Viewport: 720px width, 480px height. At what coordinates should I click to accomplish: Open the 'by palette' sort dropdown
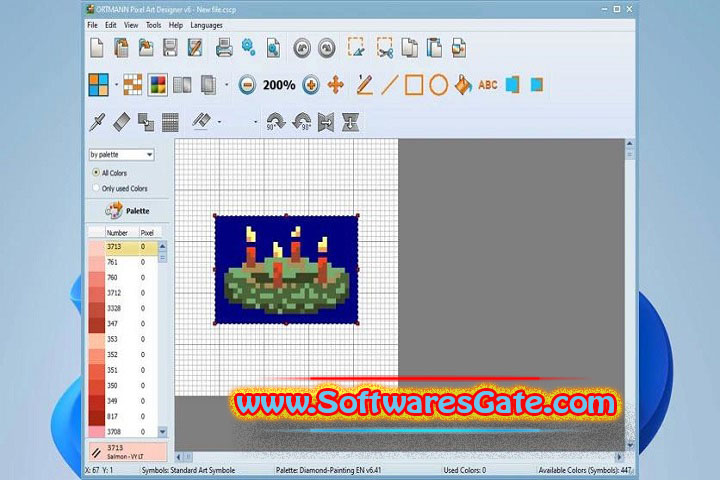[x=122, y=154]
